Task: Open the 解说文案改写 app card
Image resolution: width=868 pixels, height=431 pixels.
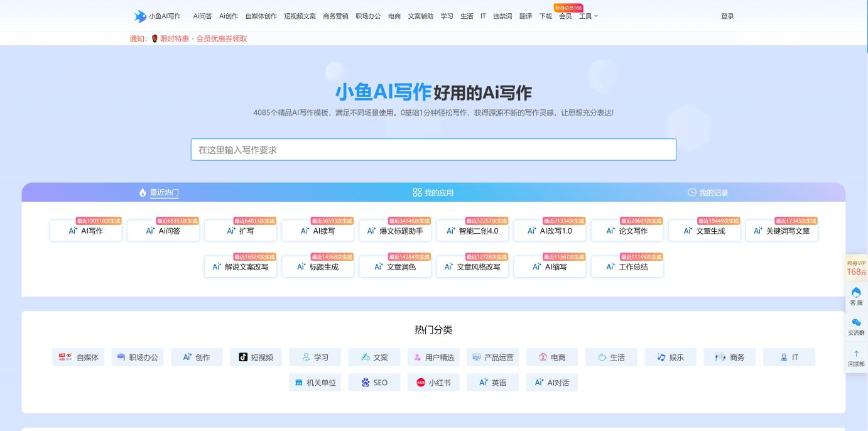Action: [241, 266]
